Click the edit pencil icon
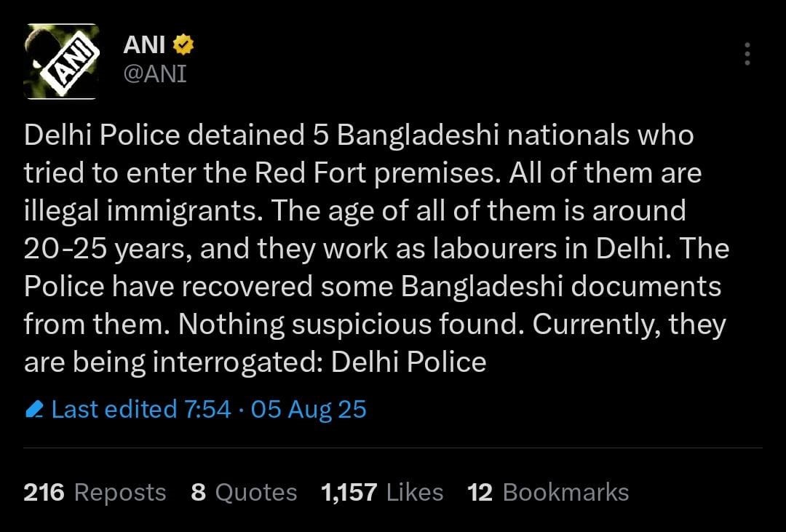This screenshot has height=532, width=786. (35, 409)
